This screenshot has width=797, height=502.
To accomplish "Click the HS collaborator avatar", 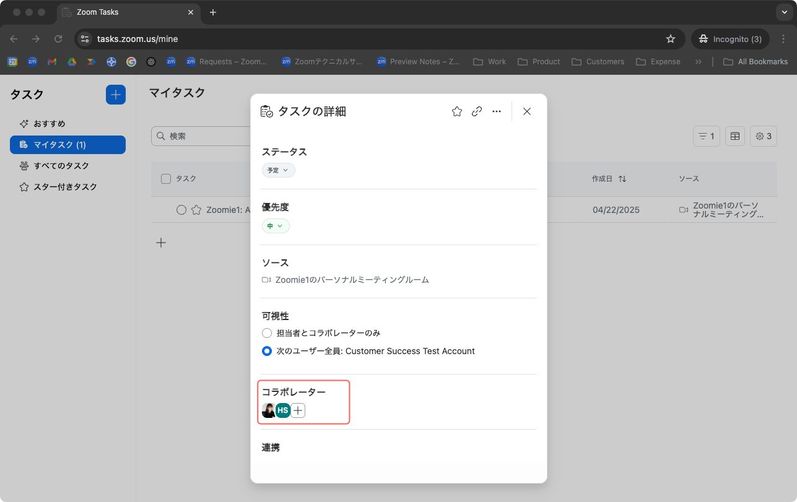I will coord(283,411).
